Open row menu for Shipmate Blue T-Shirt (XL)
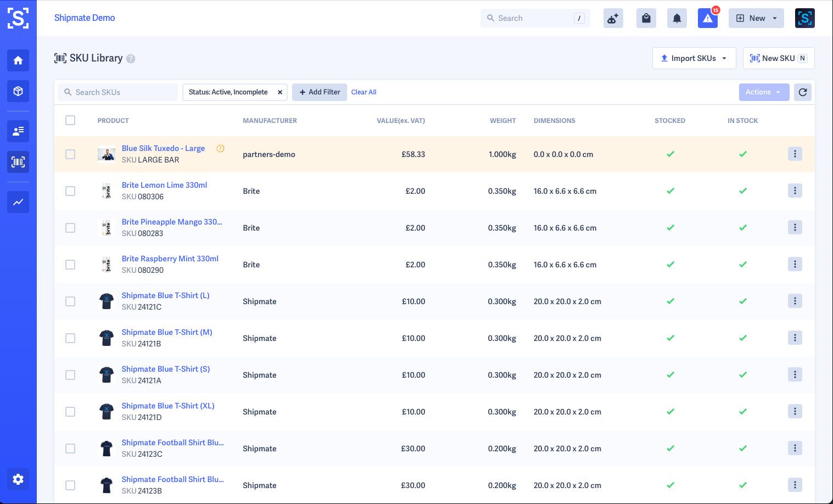 [x=795, y=411]
